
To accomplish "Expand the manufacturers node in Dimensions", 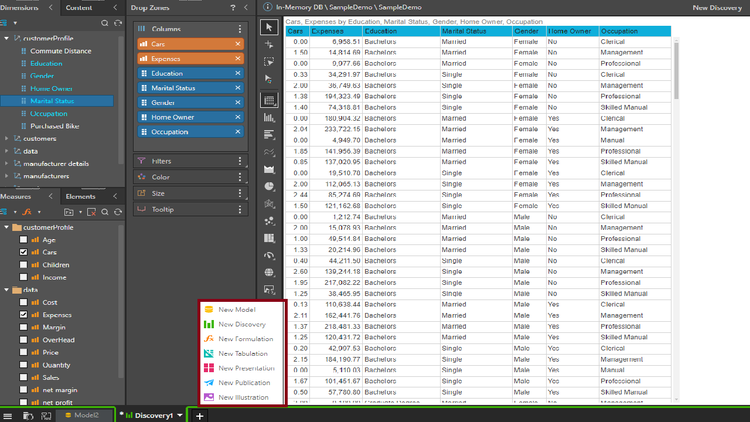I will click(6, 176).
